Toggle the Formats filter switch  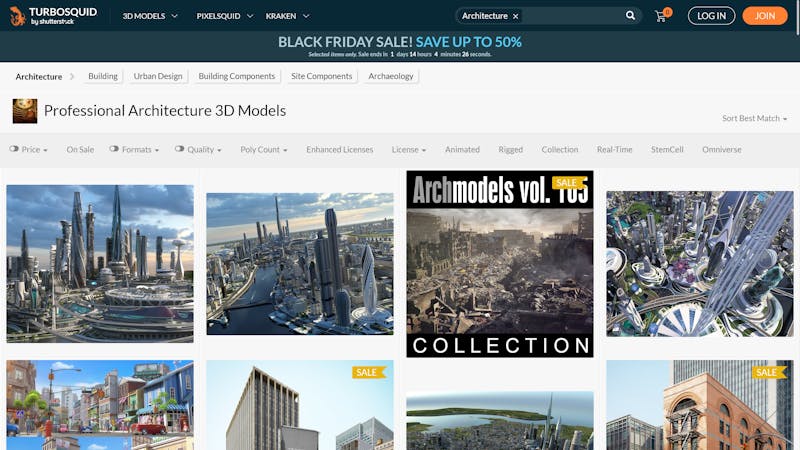tap(114, 149)
